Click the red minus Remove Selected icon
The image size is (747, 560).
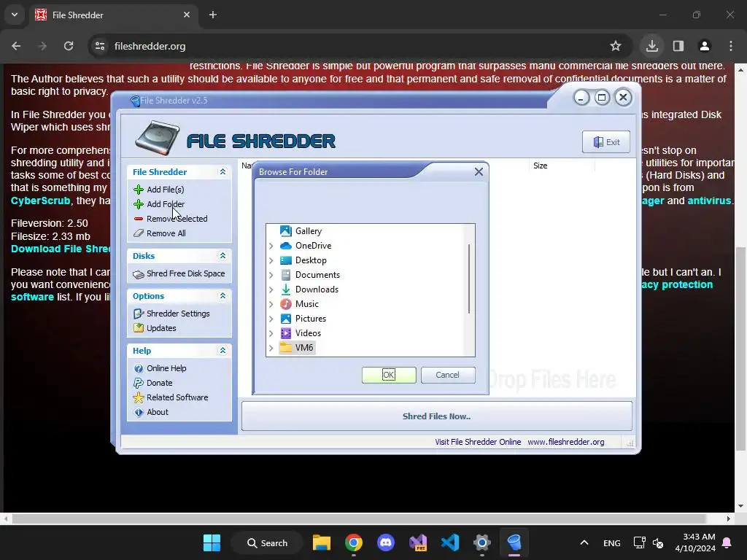click(139, 219)
